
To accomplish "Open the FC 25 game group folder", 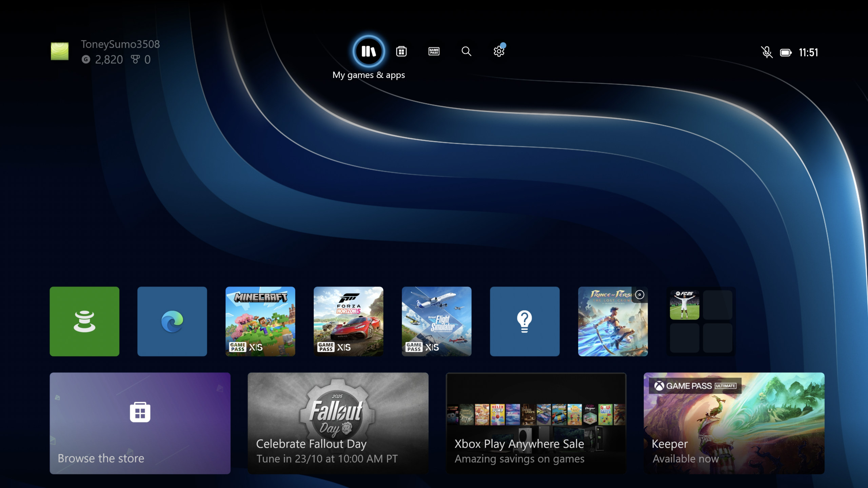I will (x=701, y=321).
